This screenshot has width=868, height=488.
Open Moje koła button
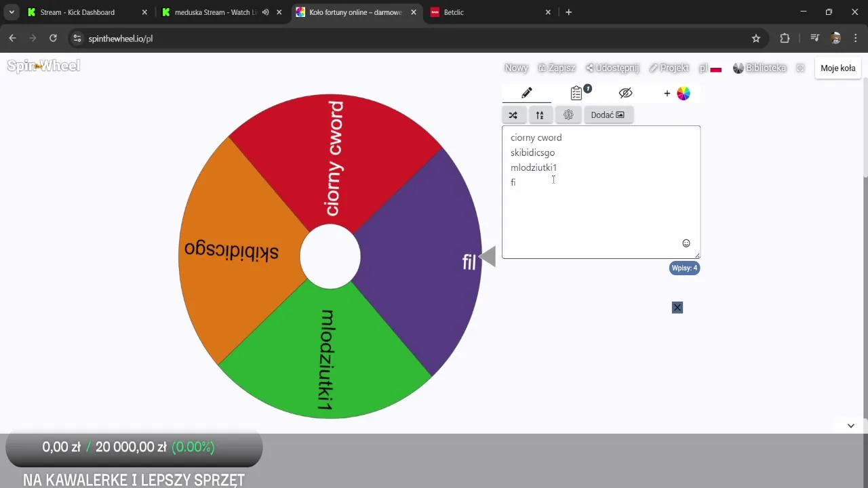(838, 68)
